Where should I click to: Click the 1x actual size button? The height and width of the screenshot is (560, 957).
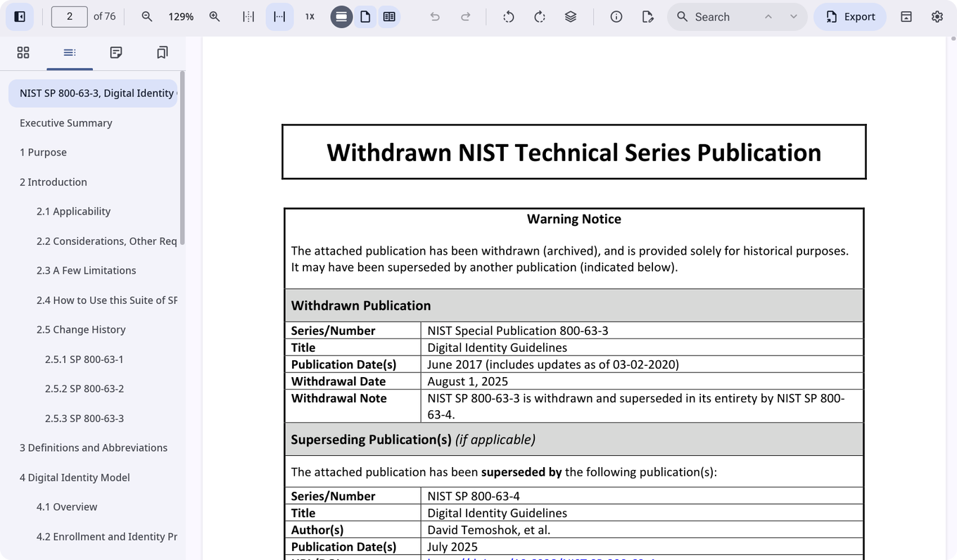(x=310, y=17)
